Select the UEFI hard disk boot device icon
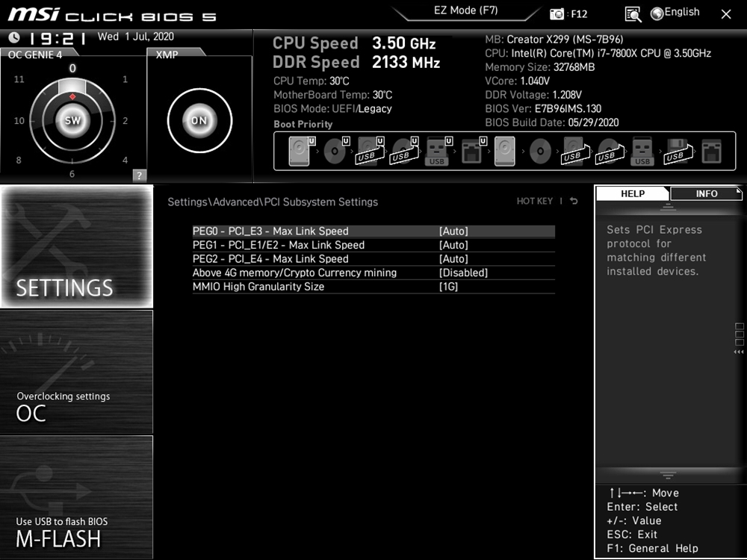Image resolution: width=747 pixels, height=560 pixels. coord(302,151)
